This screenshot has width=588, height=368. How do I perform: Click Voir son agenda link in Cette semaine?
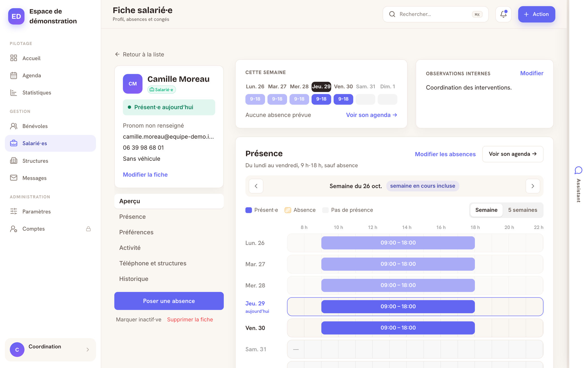pyautogui.click(x=371, y=115)
